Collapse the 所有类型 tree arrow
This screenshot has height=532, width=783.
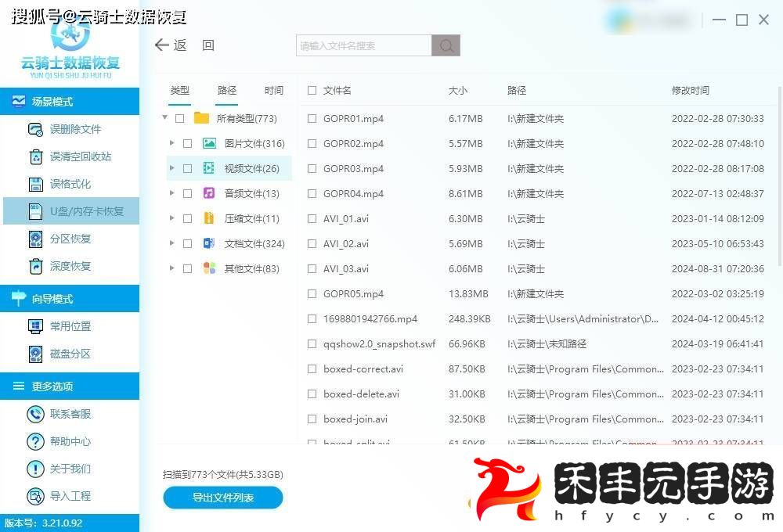coord(164,118)
